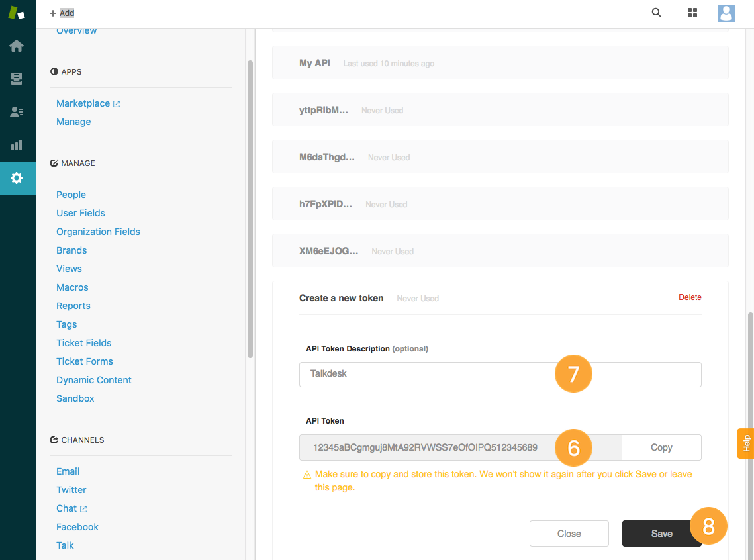Click the search magnifier icon
This screenshot has height=560, width=754.
tap(656, 13)
